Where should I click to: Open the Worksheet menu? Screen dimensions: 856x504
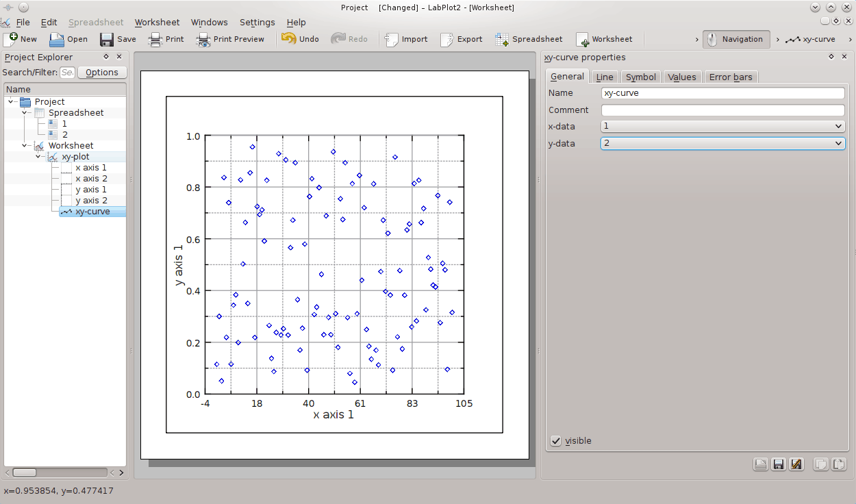click(157, 22)
